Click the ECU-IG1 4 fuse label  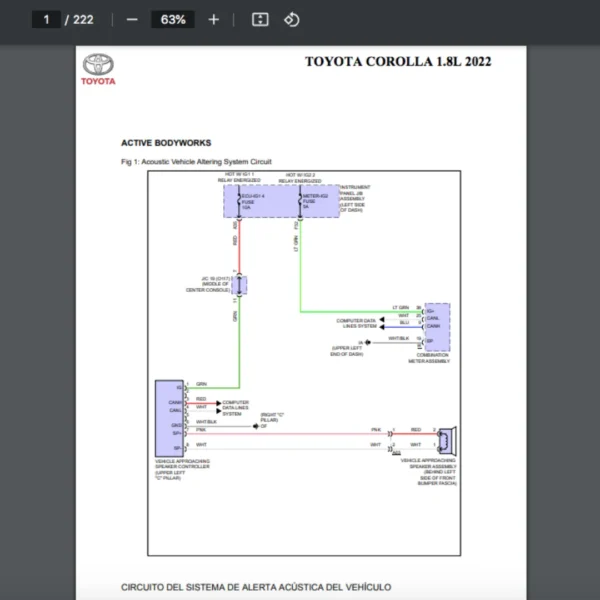point(253,202)
